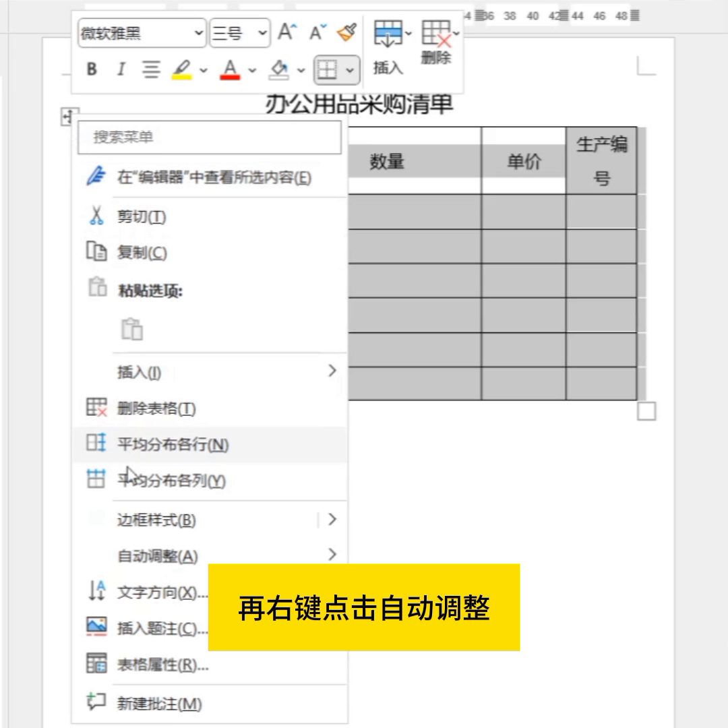Viewport: 728px width, 728px height.
Task: Choose 在"编辑器"中查看所选内容(E) entry
Action: 210,177
